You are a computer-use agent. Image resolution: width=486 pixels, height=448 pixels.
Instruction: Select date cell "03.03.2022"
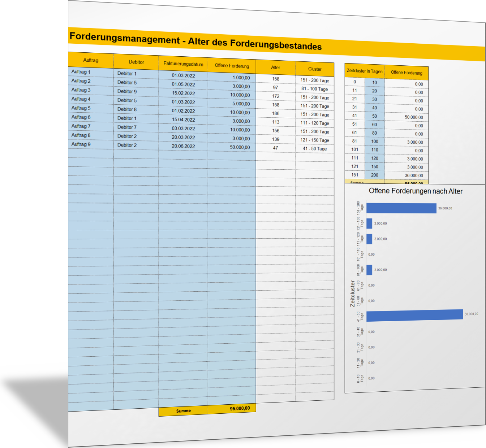[x=183, y=129]
